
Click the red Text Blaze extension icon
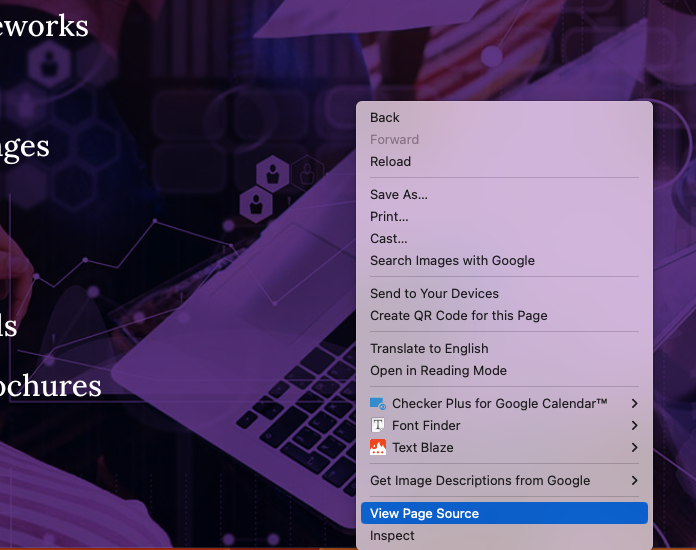coord(378,448)
